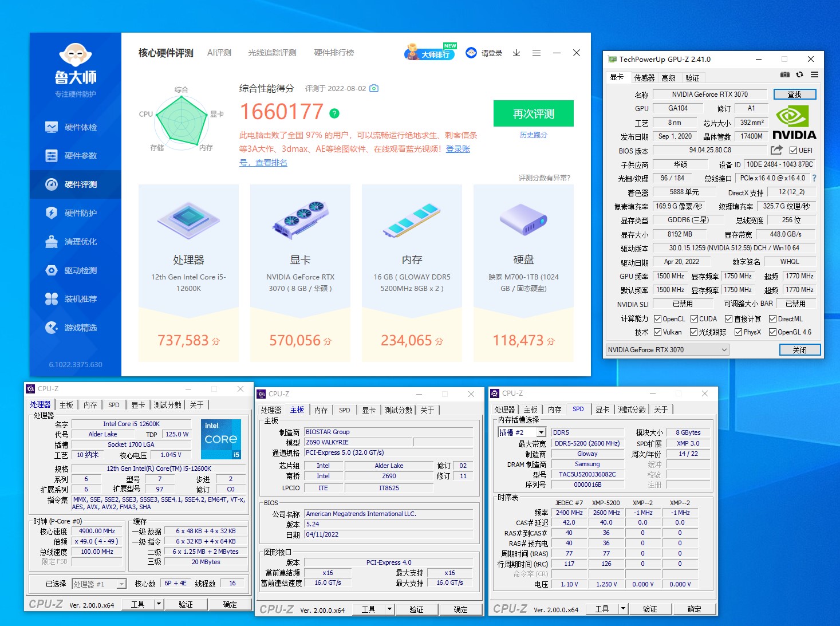The height and width of the screenshot is (626, 840).
Task: Click the download arrow icon in Ludashi
Action: (516, 53)
